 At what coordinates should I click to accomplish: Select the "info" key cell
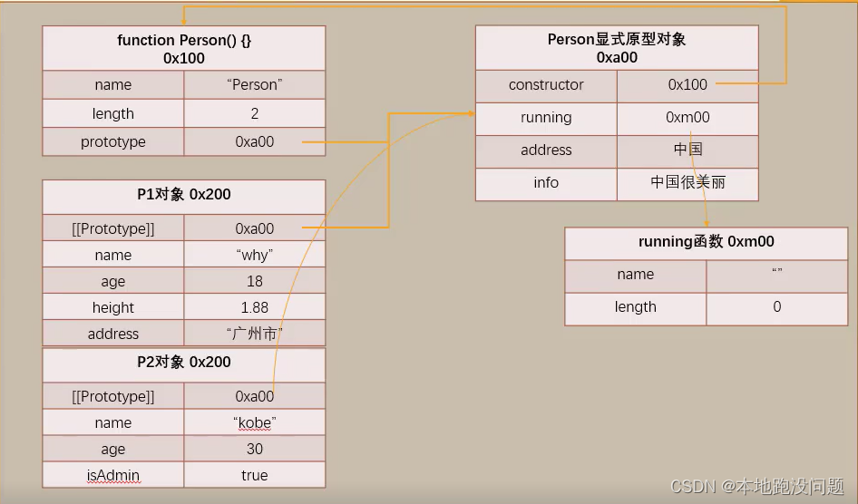point(546,184)
